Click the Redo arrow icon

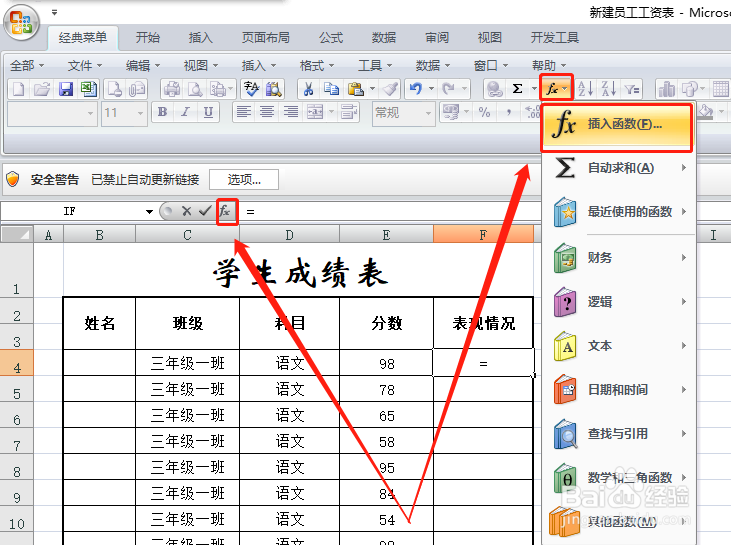(x=448, y=89)
